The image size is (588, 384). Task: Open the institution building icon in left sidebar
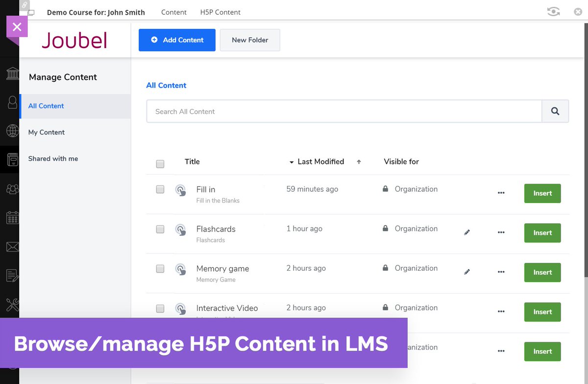[12, 75]
